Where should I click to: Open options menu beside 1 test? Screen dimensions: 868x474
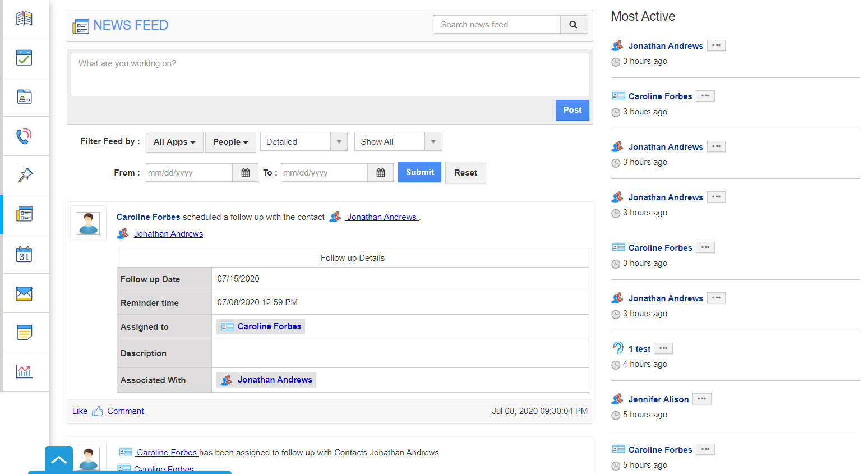click(663, 348)
